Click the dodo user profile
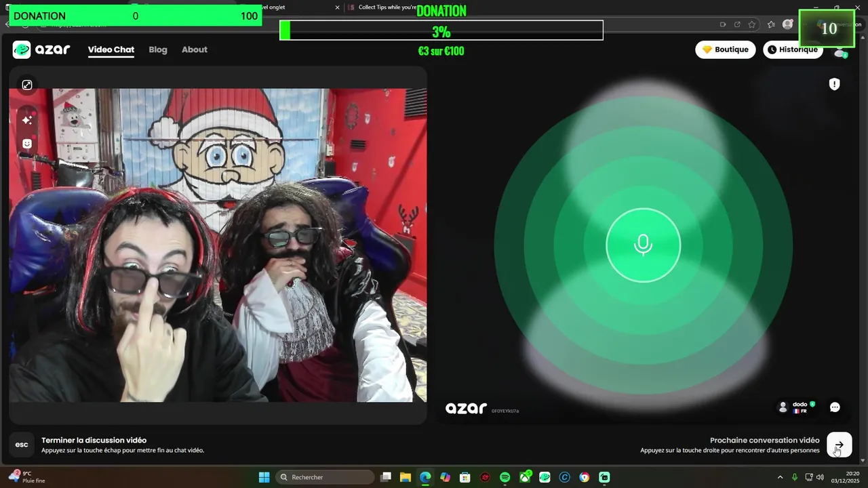Viewport: 868px width, 488px height. pos(797,407)
